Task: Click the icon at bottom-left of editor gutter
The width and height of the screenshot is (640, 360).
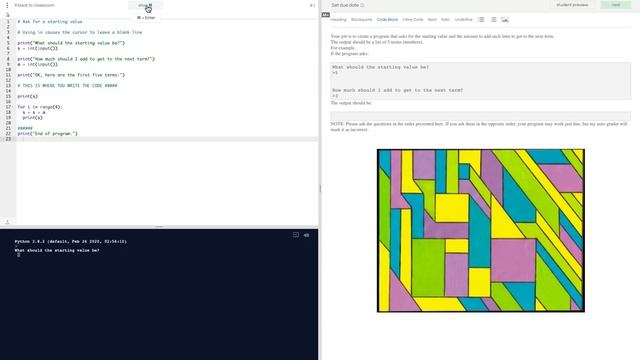Action: pyautogui.click(x=7, y=222)
